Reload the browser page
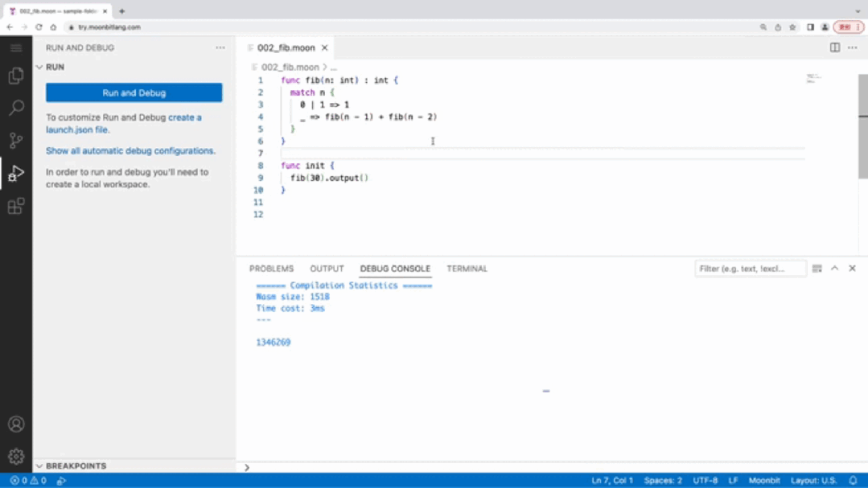This screenshot has height=488, width=868. 39,27
